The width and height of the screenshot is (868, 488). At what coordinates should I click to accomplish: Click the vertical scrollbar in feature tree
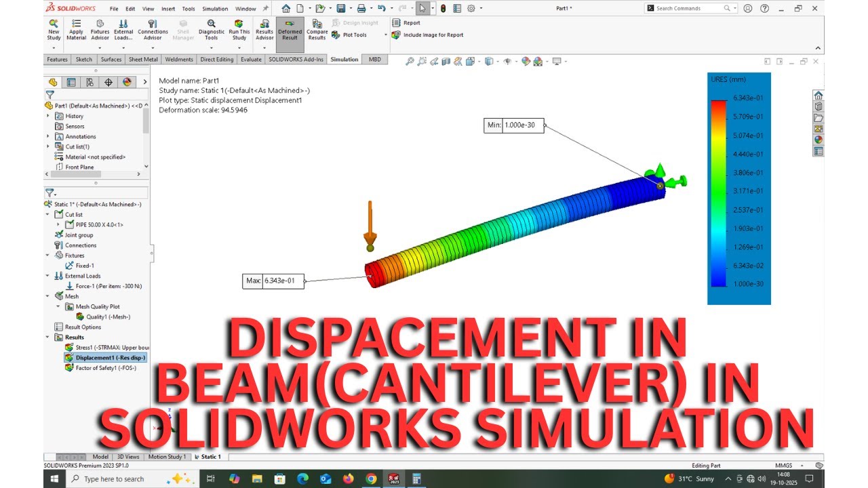[145, 122]
